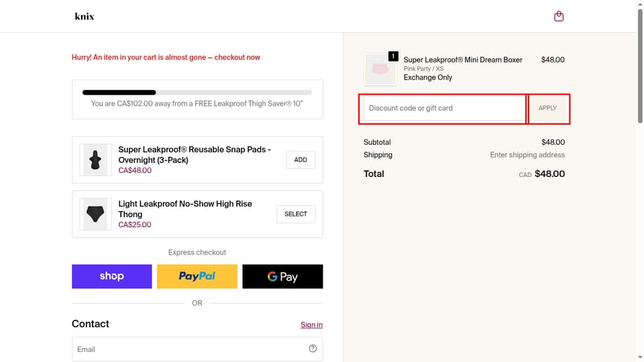Apply the discount code
The height and width of the screenshot is (362, 644).
point(547,108)
